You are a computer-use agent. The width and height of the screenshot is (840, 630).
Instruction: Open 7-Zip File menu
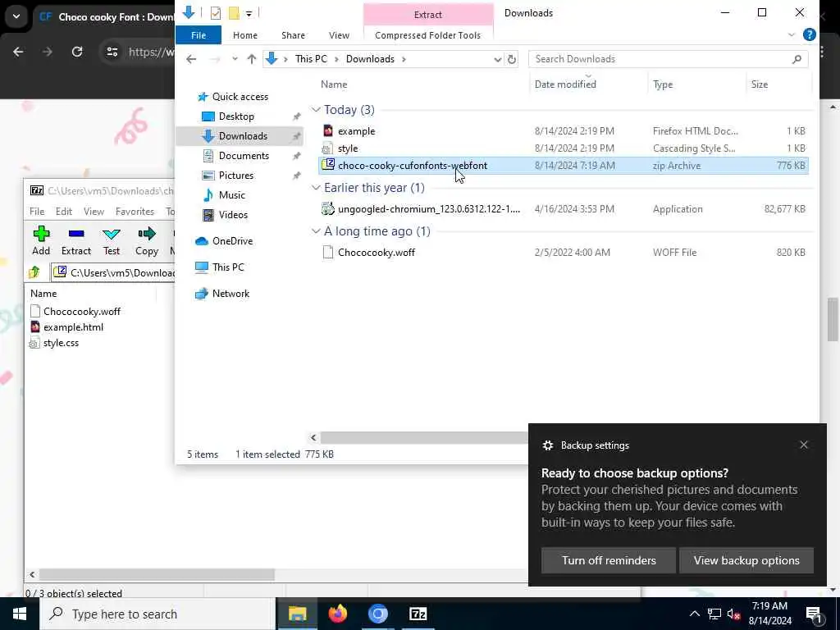tap(37, 211)
